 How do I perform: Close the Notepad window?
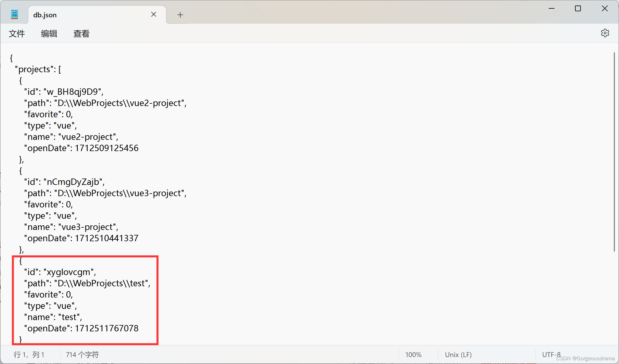tap(605, 9)
